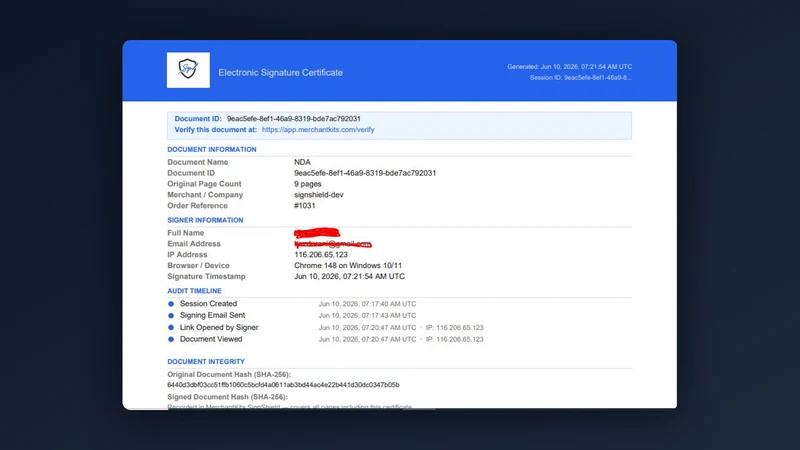Click the SignShield shield logo

188,70
